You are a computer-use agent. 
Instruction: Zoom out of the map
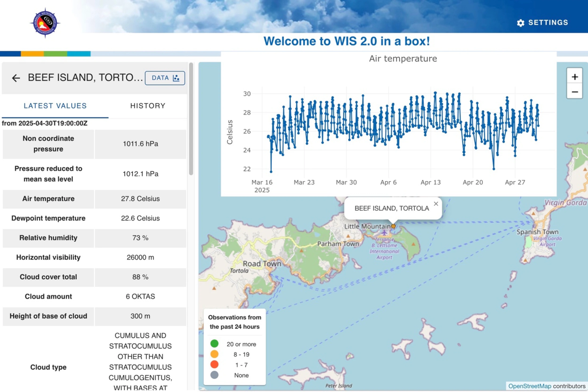[575, 92]
